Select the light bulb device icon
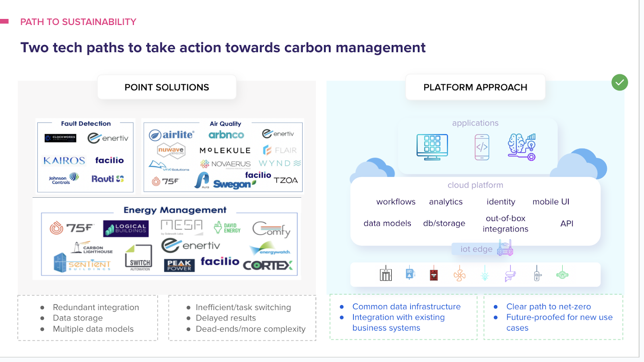The image size is (644, 362). (485, 273)
